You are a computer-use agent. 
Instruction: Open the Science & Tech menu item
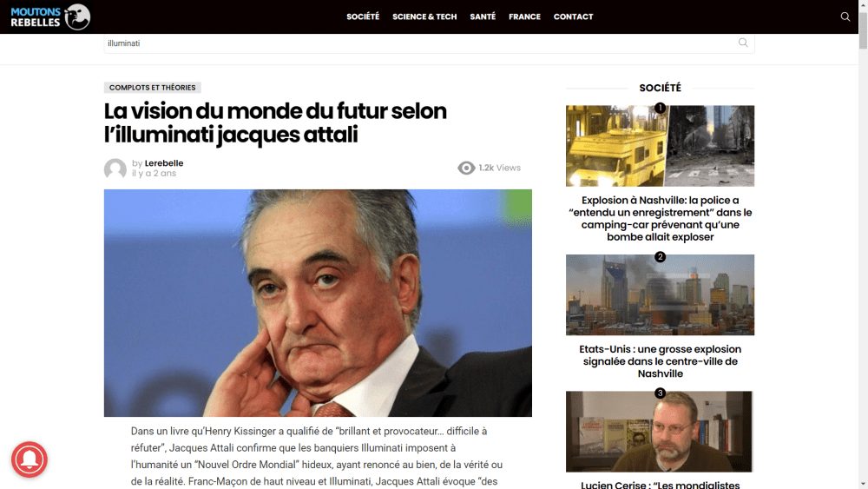click(x=424, y=17)
